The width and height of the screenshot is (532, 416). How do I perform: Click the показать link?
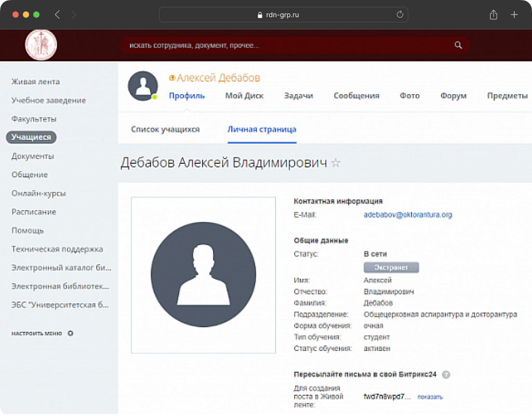[x=430, y=397]
